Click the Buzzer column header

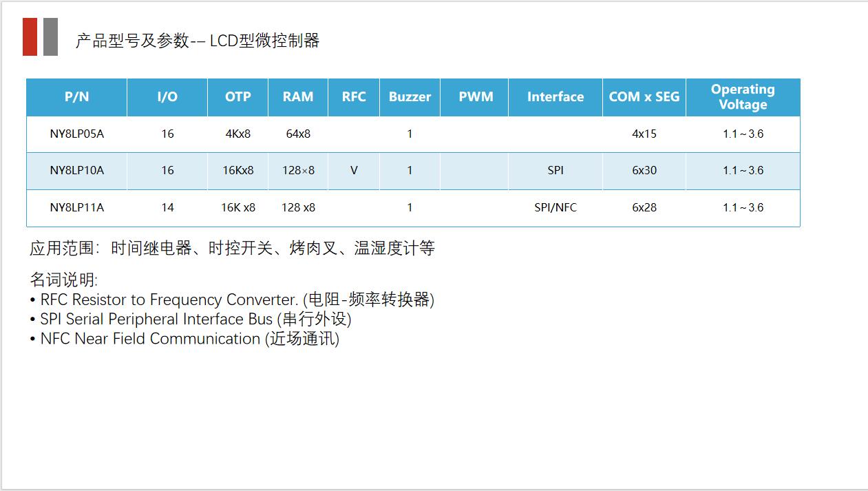tap(410, 97)
